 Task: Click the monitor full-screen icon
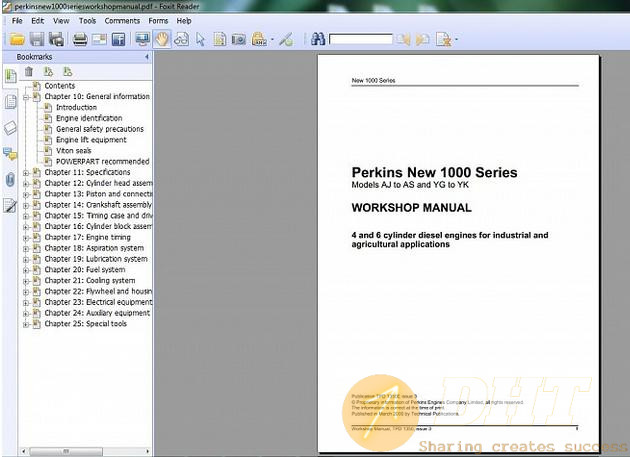coord(142,39)
